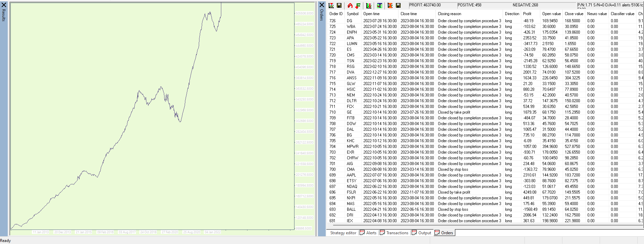Viewport: 644px width, 244px height.
Task: Select the FSLR order closed by take profit
Action: pyautogui.click(x=351, y=192)
